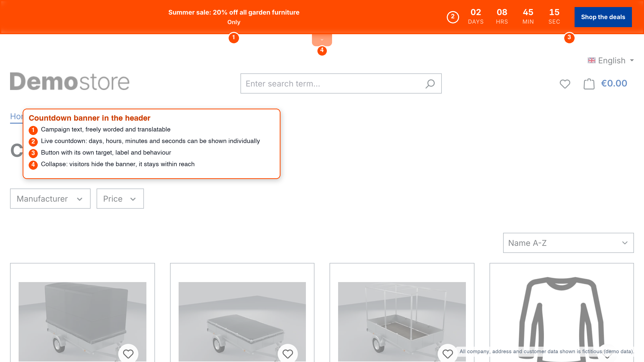Click the €0.00 cart total
Screen dimensions: 644x362
pyautogui.click(x=614, y=83)
